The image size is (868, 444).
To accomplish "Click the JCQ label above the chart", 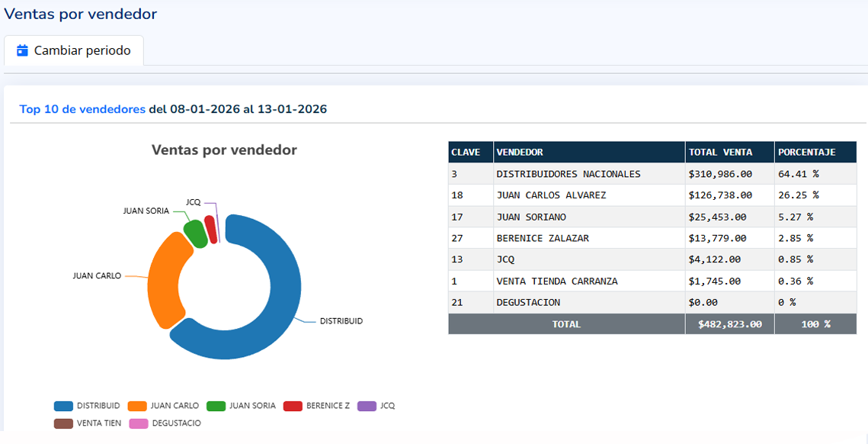I will coord(194,202).
